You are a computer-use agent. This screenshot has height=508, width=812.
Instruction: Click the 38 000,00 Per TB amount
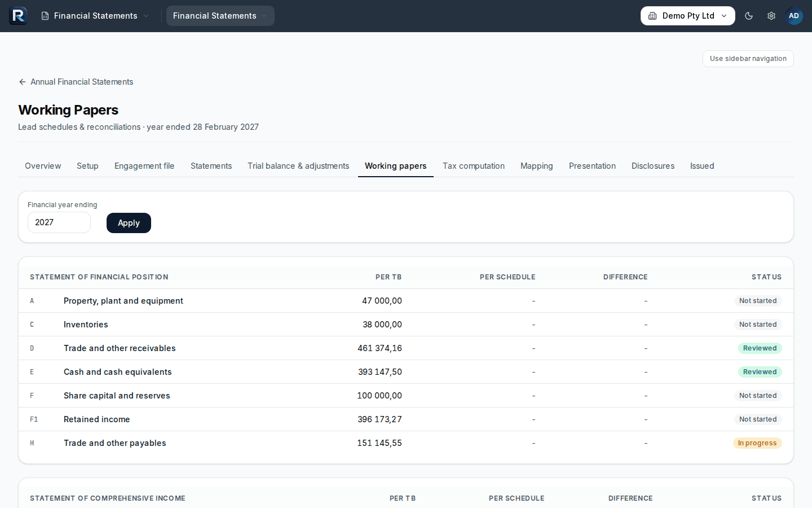(382, 325)
